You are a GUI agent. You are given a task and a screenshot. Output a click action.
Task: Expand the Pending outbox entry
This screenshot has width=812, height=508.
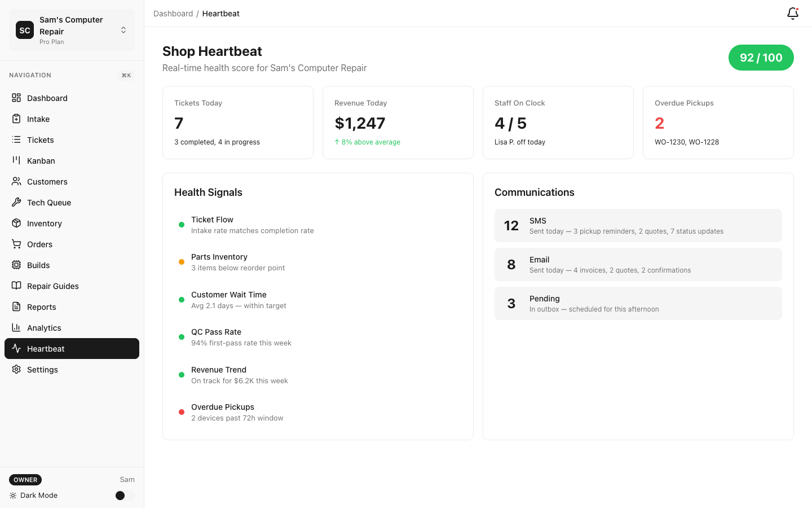click(638, 303)
